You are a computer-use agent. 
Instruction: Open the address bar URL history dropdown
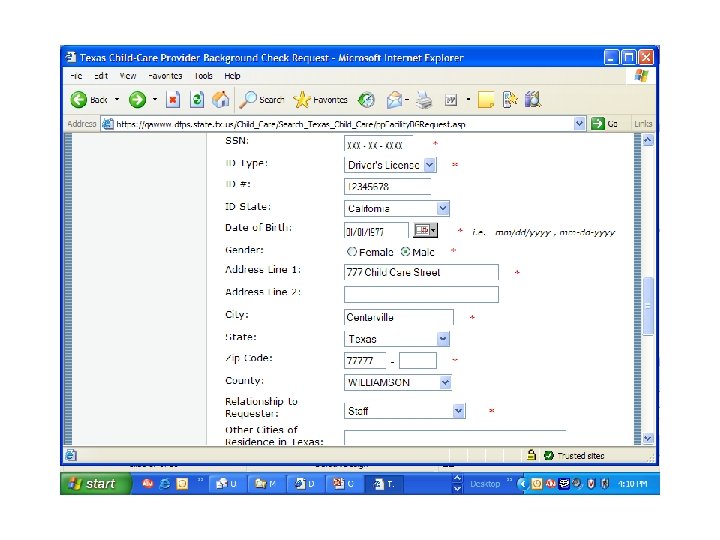pos(579,124)
